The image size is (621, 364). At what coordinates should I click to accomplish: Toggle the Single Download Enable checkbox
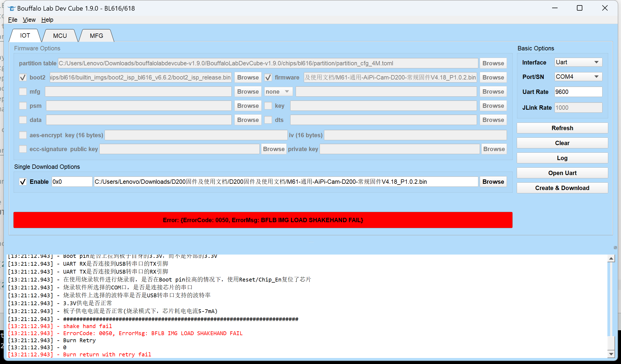[23, 182]
